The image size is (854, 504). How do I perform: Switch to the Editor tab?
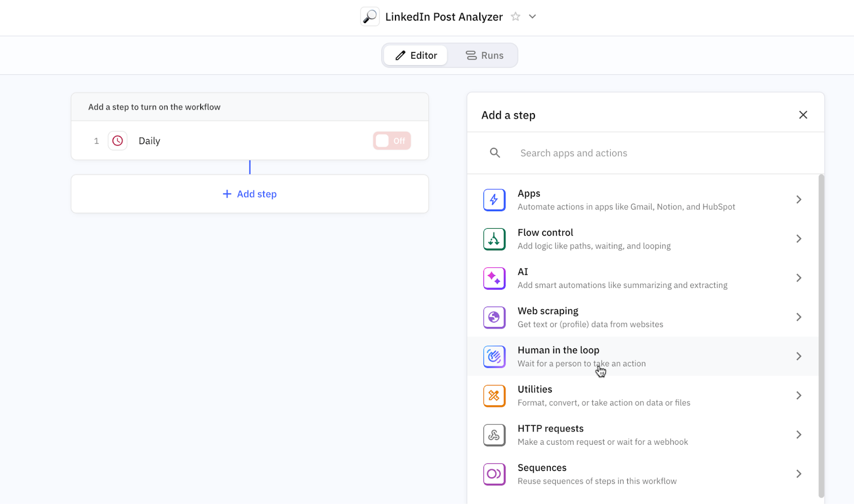pyautogui.click(x=416, y=55)
